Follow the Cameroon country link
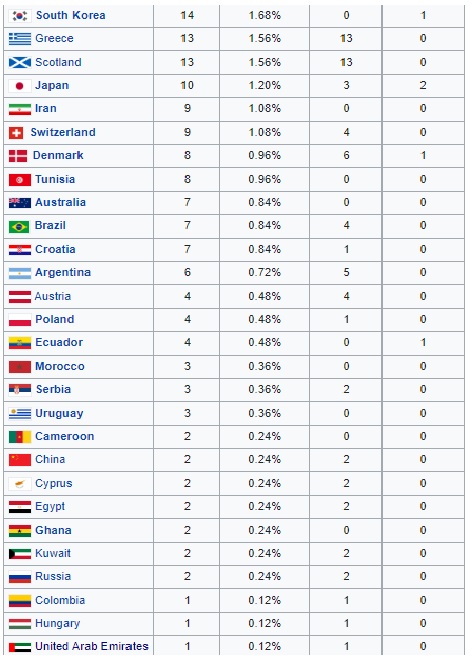This screenshot has height=660, width=470. point(64,436)
